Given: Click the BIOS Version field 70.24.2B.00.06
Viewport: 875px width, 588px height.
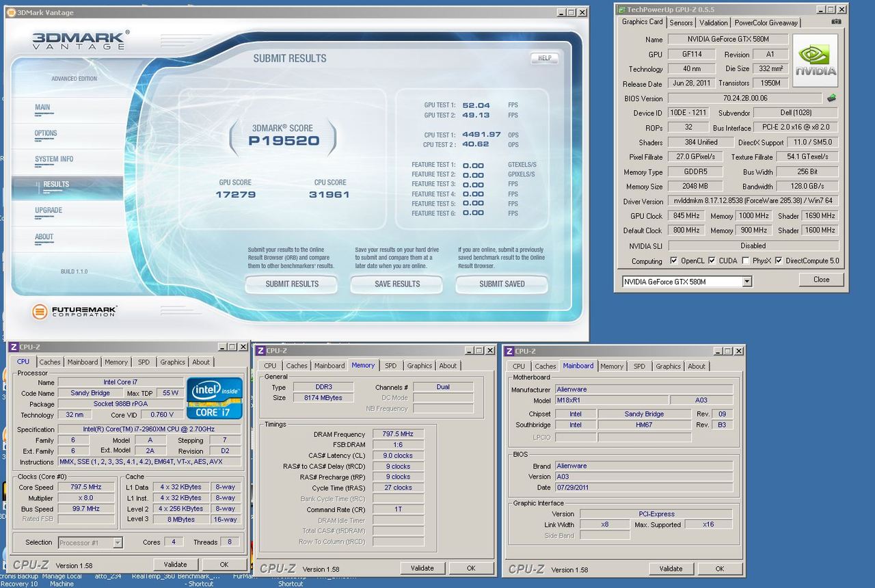Looking at the screenshot, I should pos(744,98).
